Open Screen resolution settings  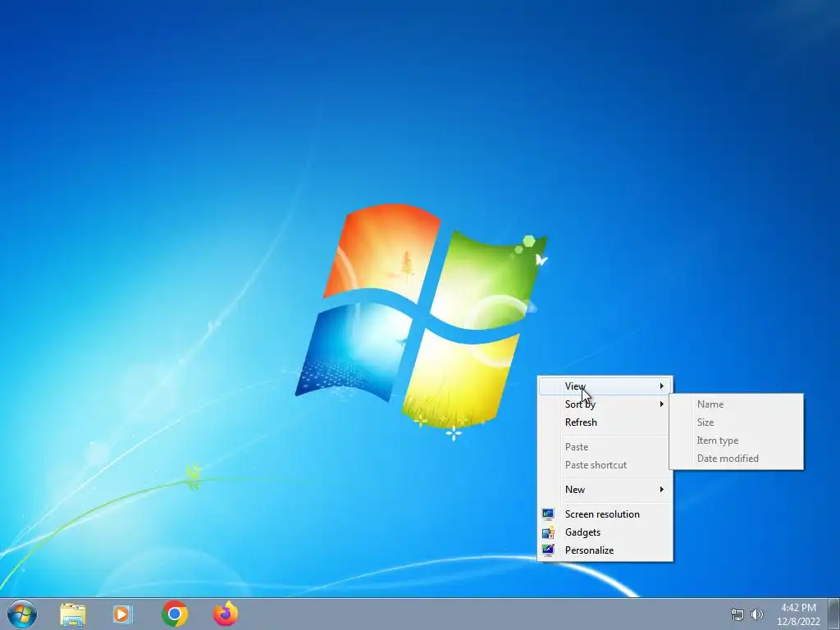[x=605, y=514]
